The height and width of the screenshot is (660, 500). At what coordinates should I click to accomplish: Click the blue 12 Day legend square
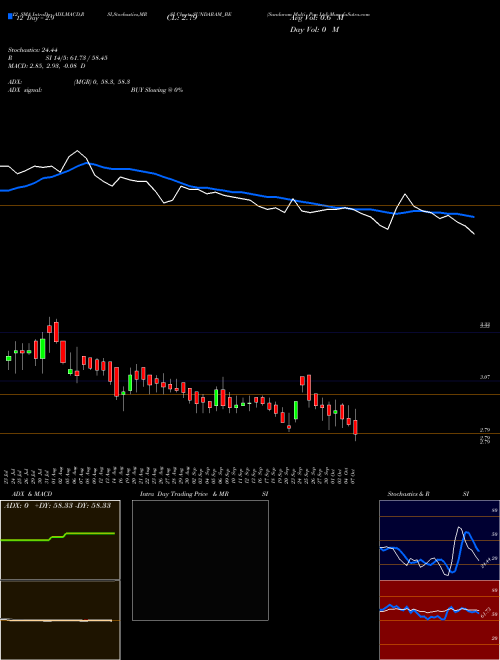click(x=10, y=16)
